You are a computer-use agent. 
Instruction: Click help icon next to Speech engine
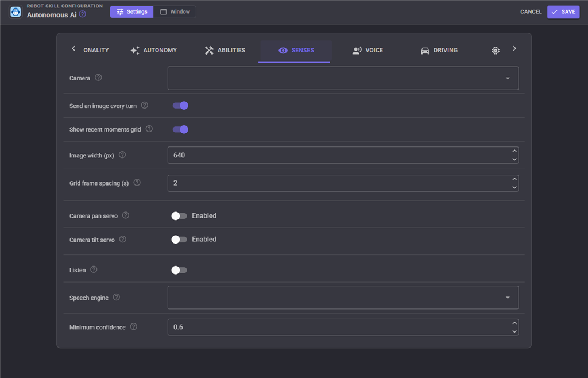pyautogui.click(x=117, y=298)
